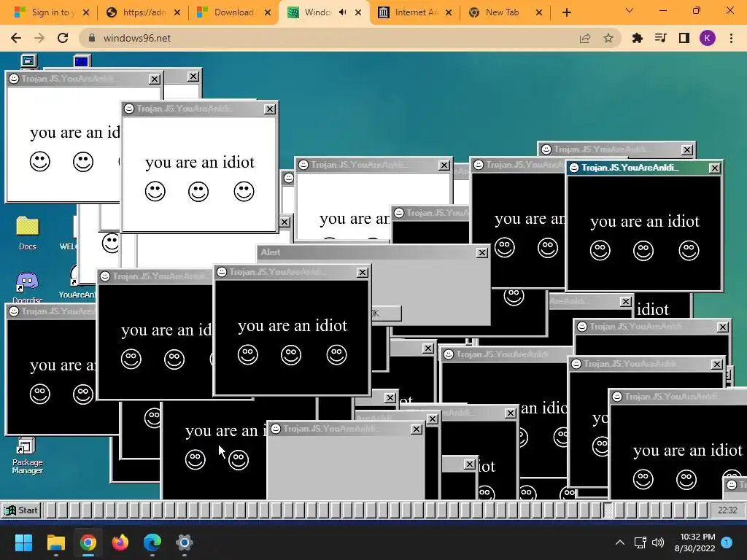
Task: Bookmark this page with star icon
Action: coord(608,38)
